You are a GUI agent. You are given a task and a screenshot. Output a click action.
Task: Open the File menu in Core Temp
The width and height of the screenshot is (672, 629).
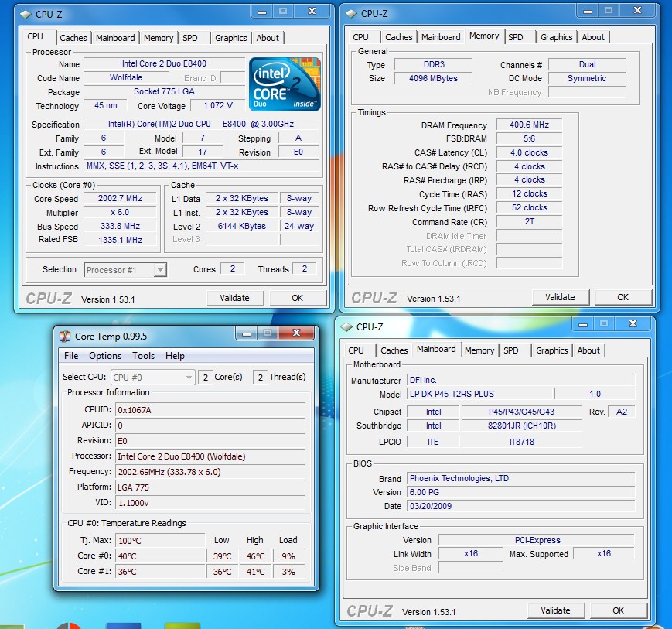tap(71, 356)
